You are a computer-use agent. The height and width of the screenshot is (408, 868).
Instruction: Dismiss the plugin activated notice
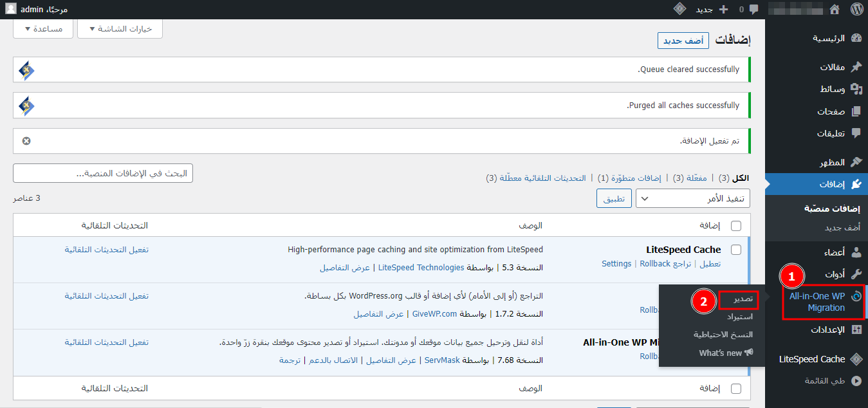tap(26, 141)
